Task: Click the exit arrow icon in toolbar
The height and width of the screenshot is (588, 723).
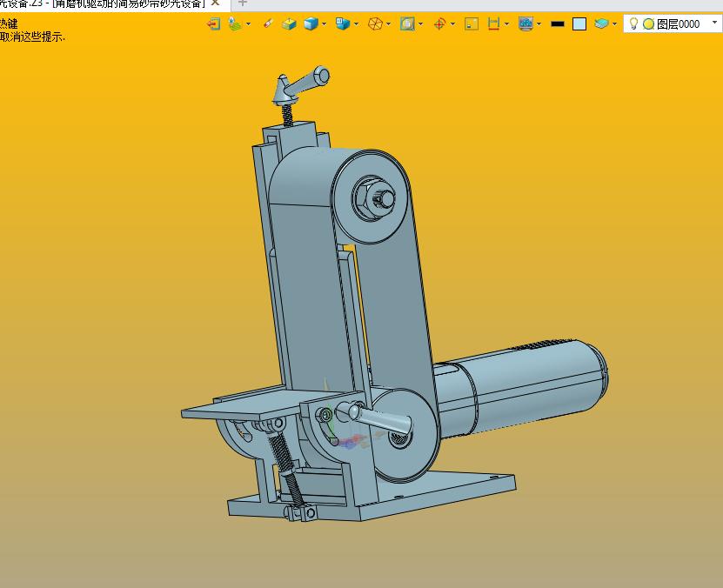Action: point(213,23)
